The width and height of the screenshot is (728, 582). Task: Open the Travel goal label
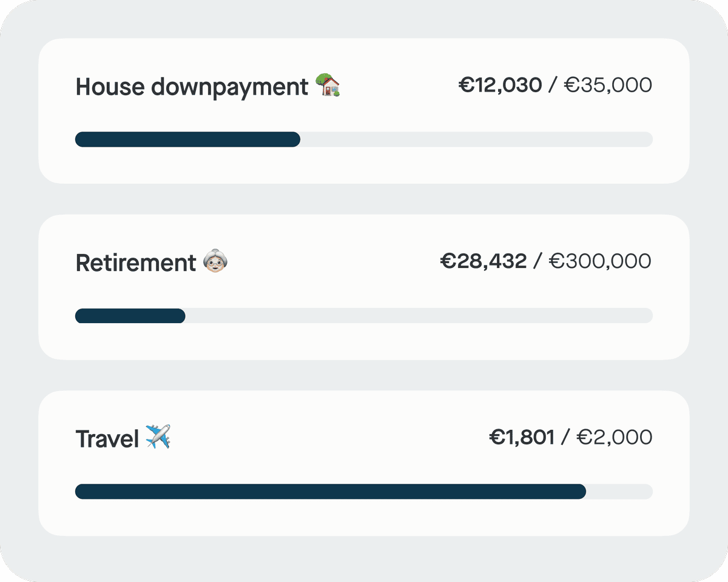(x=107, y=438)
